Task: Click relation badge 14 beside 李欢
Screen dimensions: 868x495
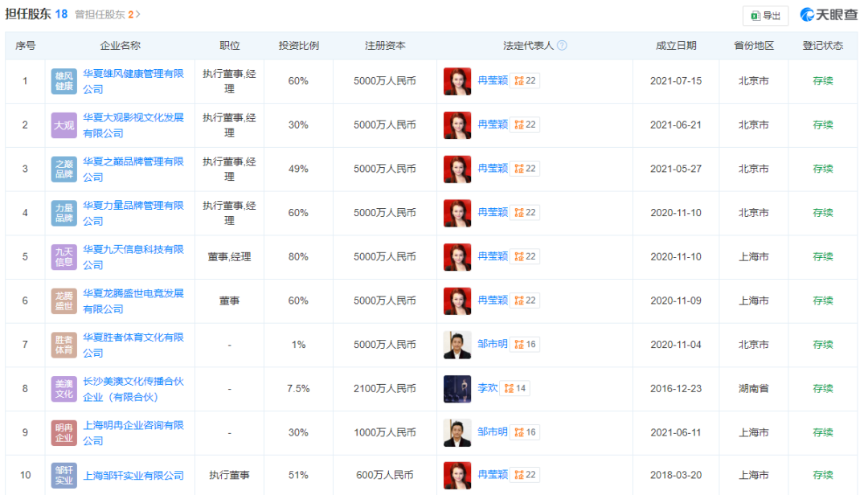Action: point(515,388)
